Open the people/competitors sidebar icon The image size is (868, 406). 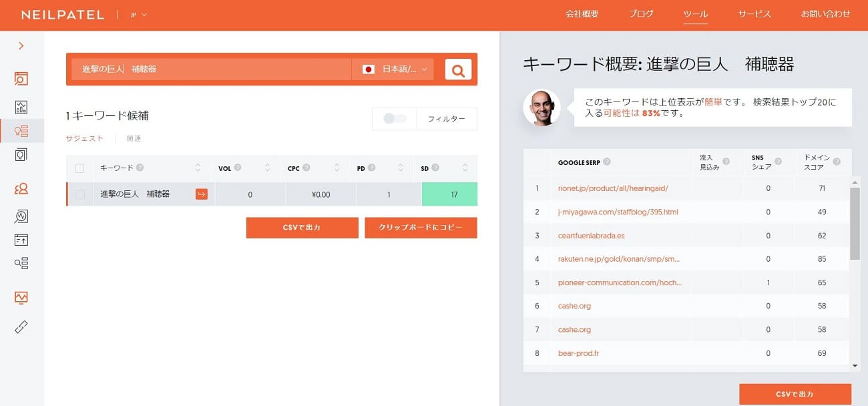21,189
